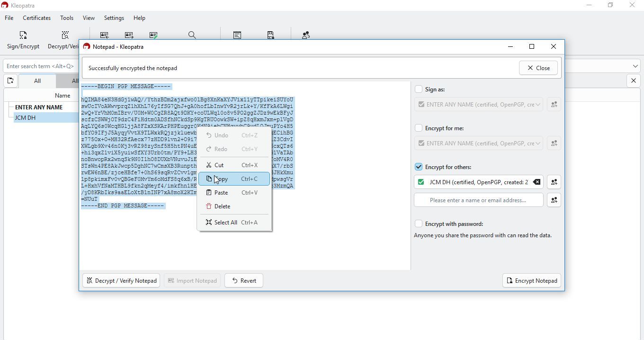Open the Tools menu
Screen dimensions: 644x340
(x=67, y=18)
